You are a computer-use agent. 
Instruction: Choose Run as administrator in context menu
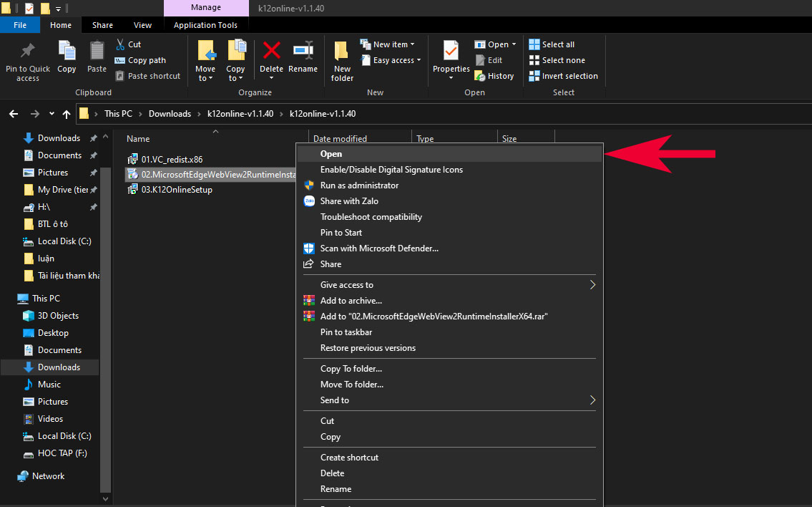[x=359, y=185]
